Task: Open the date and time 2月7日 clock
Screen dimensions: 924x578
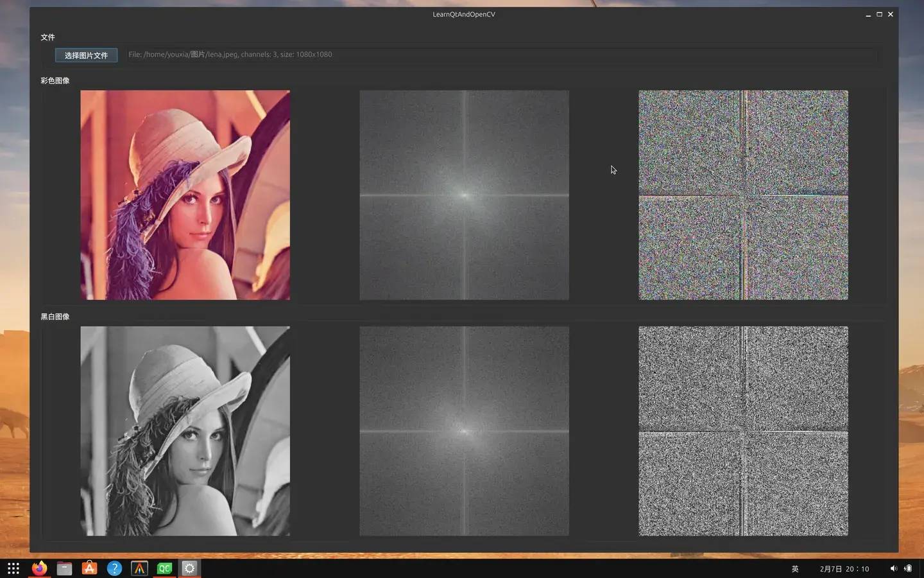Action: 844,569
